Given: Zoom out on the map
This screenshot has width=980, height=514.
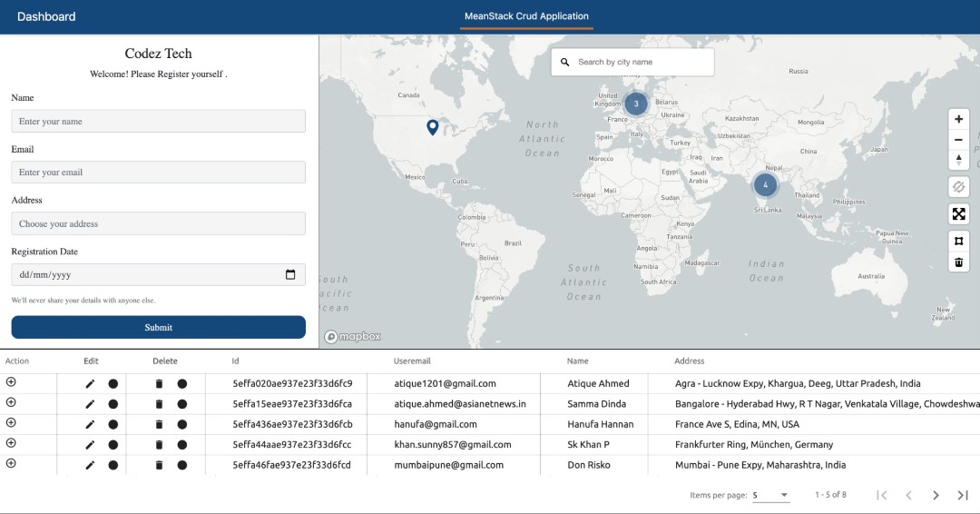Looking at the screenshot, I should coord(958,140).
